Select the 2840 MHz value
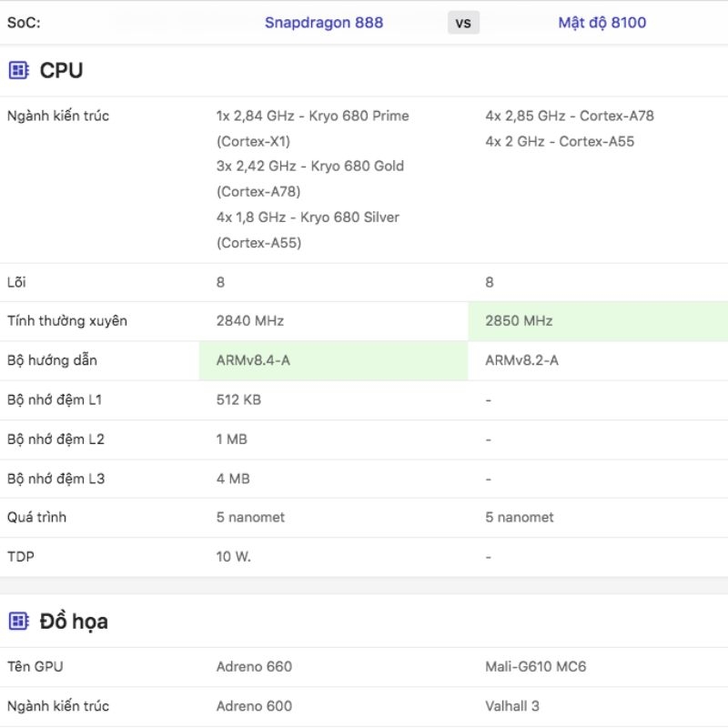Viewport: 728px width, 728px height. click(249, 321)
